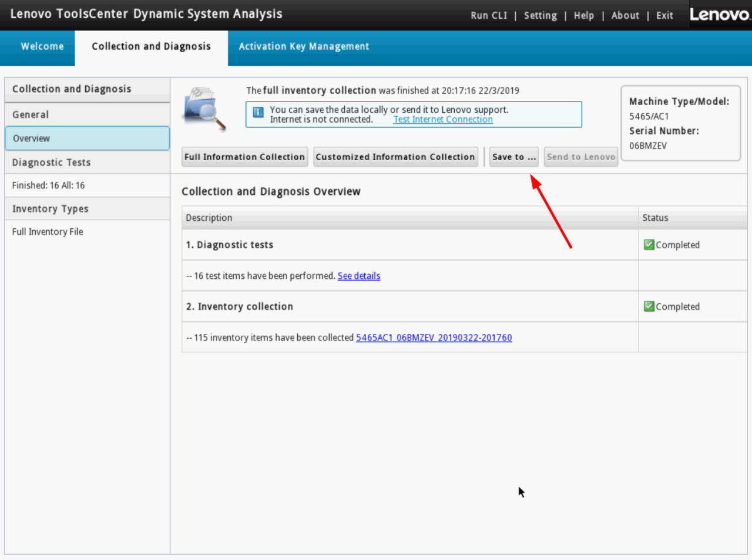This screenshot has height=560, width=752.
Task: Click the 16 test items performed text
Action: click(261, 276)
